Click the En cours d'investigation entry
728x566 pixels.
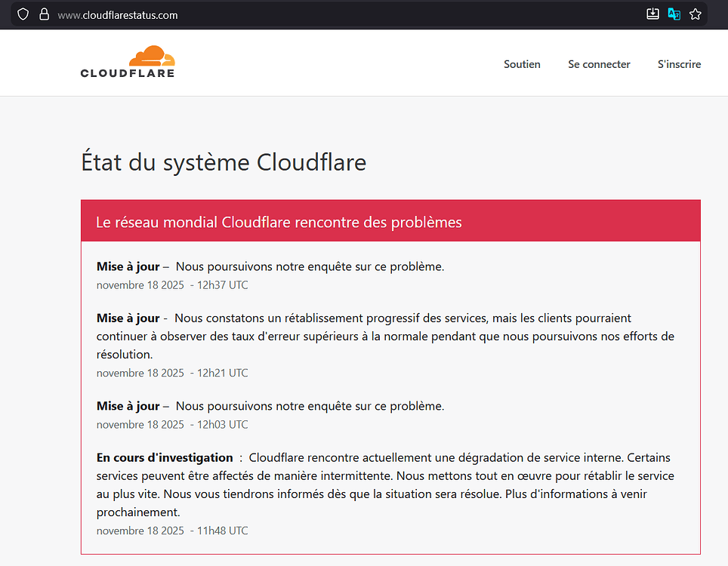click(165, 457)
